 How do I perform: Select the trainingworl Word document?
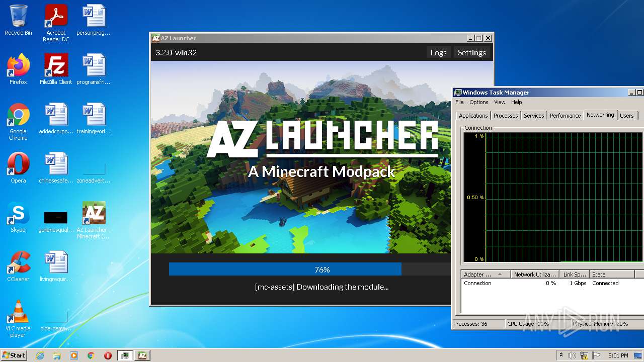point(94,119)
